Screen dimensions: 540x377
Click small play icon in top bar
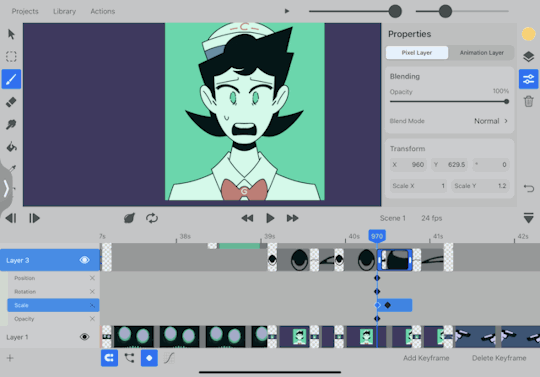287,11
